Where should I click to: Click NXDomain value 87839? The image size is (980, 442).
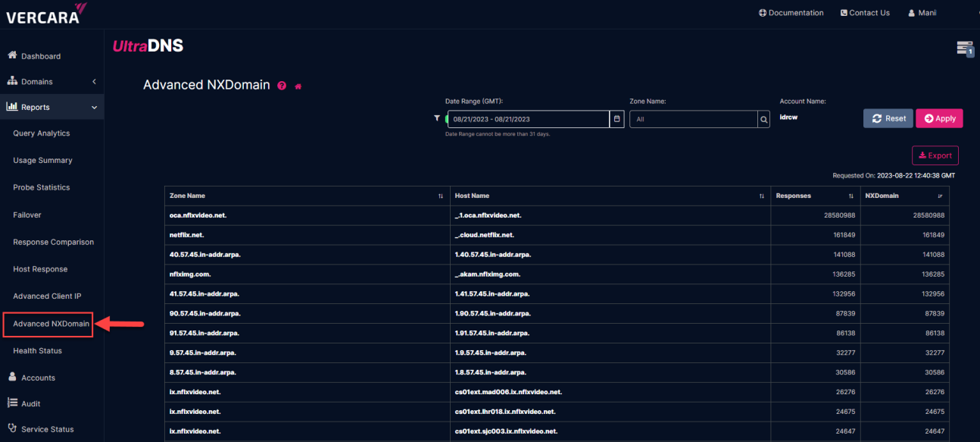(x=934, y=314)
